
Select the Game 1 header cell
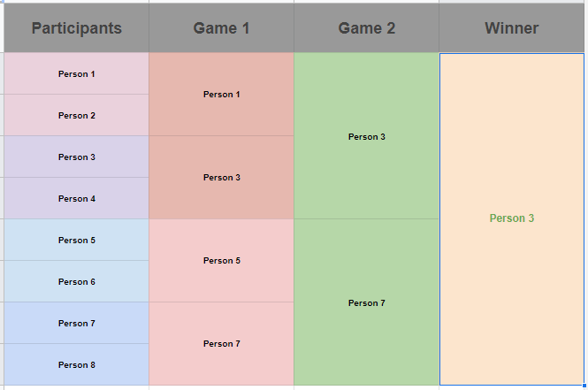point(221,27)
